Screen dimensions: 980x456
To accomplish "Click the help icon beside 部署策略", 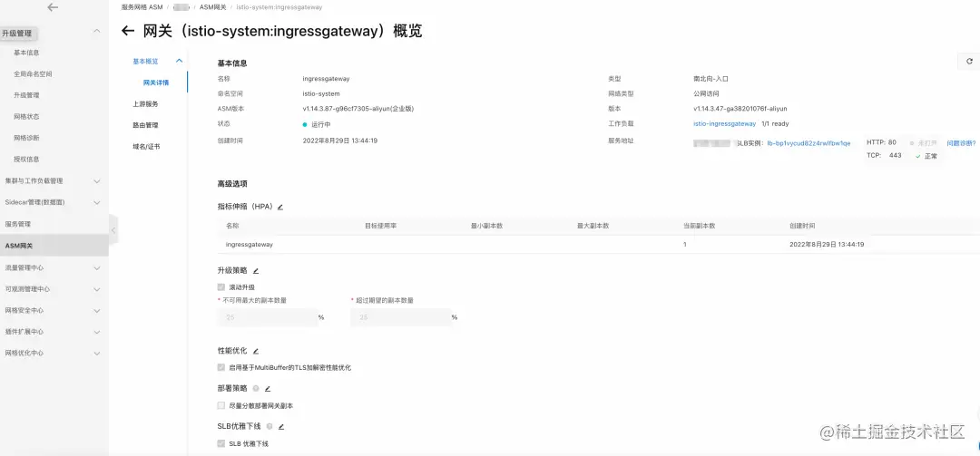I will click(x=256, y=389).
